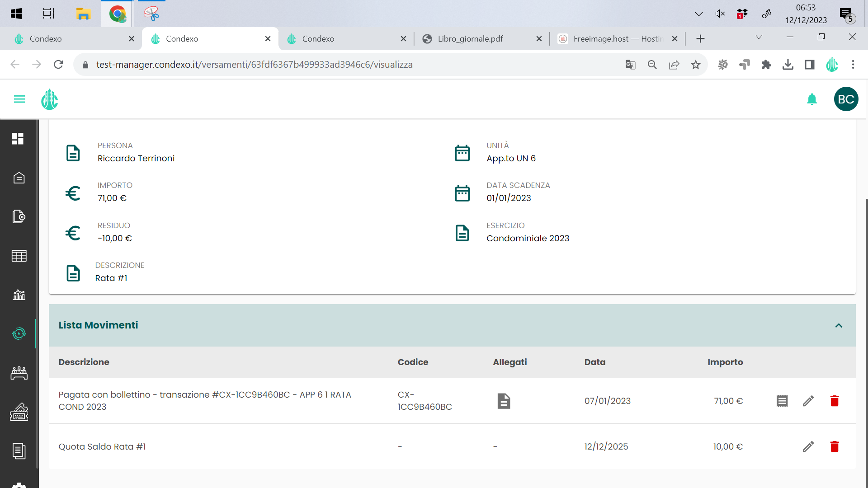Image resolution: width=868 pixels, height=488 pixels.
Task: Click the notification bell icon
Action: tap(812, 99)
